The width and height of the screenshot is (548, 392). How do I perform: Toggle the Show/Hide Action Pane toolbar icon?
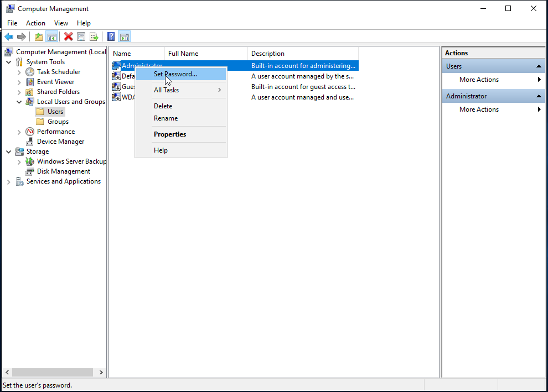point(124,36)
